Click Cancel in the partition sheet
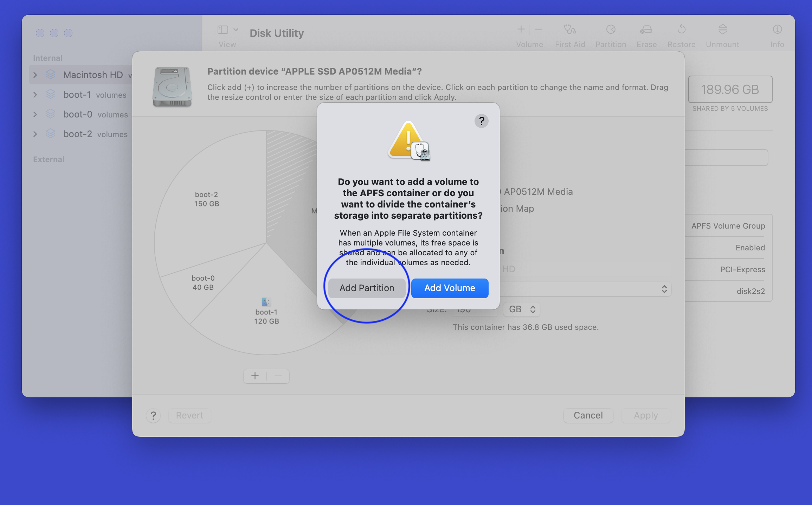Viewport: 812px width, 505px height. 588,415
